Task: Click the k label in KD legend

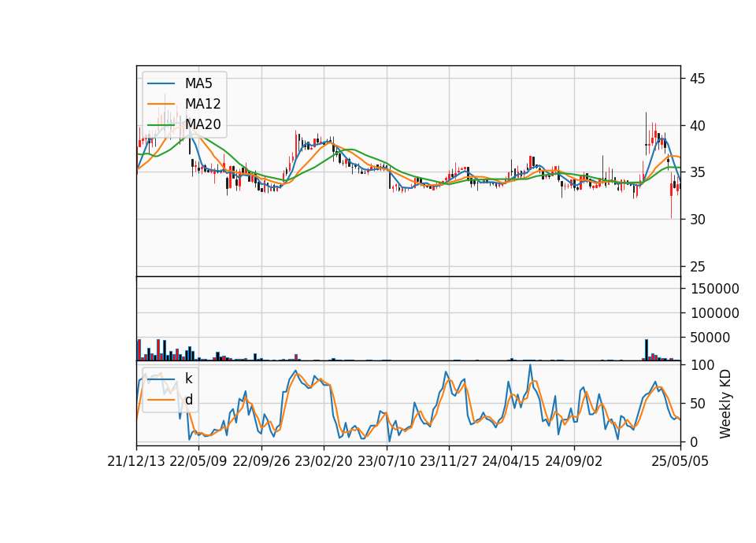Action: coord(188,379)
